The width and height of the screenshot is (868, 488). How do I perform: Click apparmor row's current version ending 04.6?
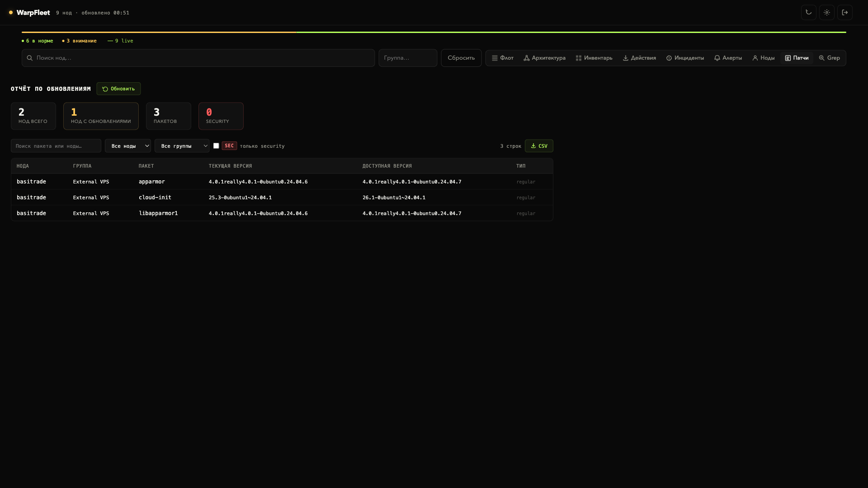258,182
